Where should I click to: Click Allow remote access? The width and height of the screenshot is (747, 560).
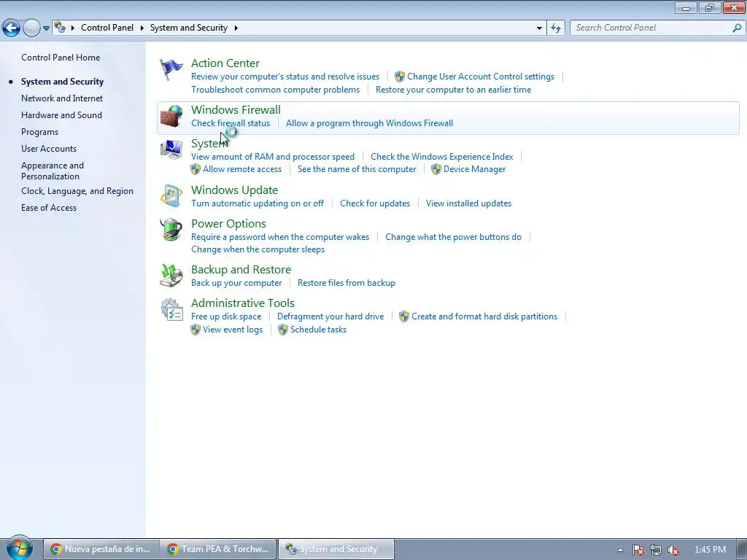[242, 169]
